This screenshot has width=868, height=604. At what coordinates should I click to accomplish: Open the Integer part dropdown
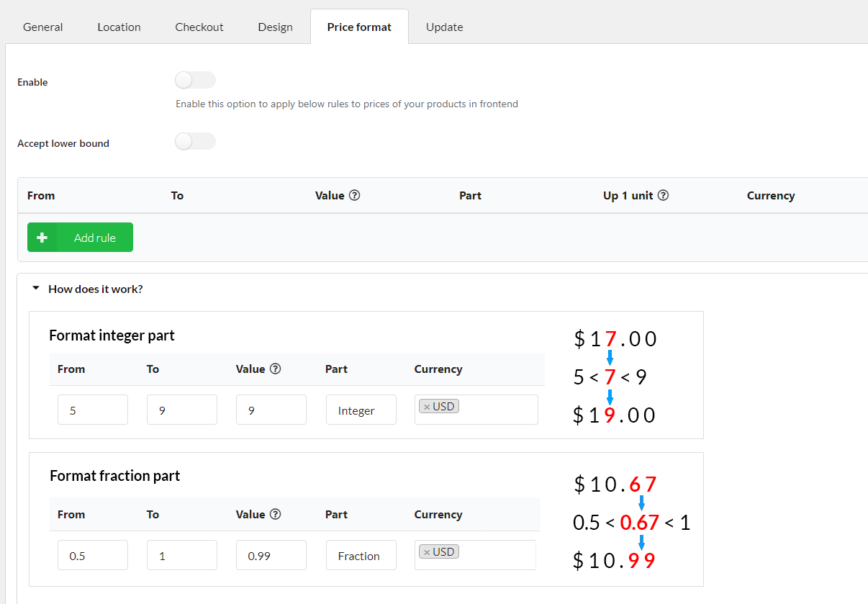point(361,410)
